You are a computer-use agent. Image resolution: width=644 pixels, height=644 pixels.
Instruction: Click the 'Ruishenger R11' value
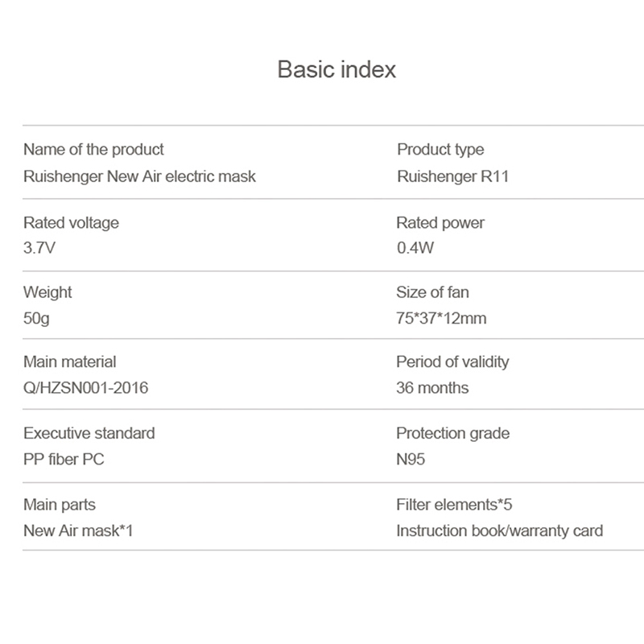pos(452,175)
